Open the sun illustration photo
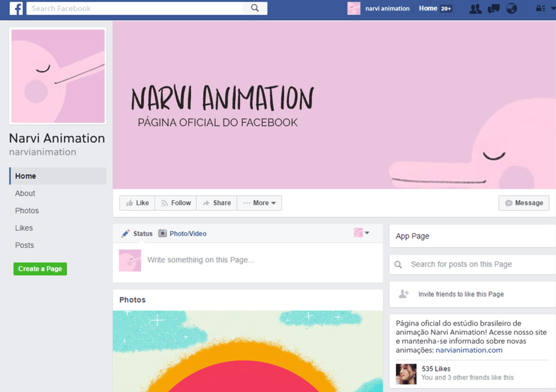This screenshot has height=392, width=556. pyautogui.click(x=248, y=351)
